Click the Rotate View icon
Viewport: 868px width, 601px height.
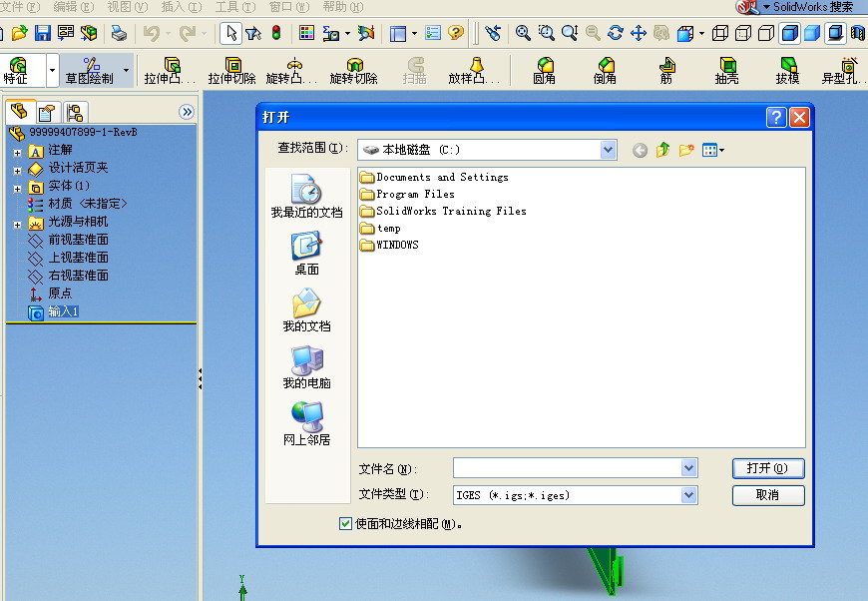[x=615, y=33]
